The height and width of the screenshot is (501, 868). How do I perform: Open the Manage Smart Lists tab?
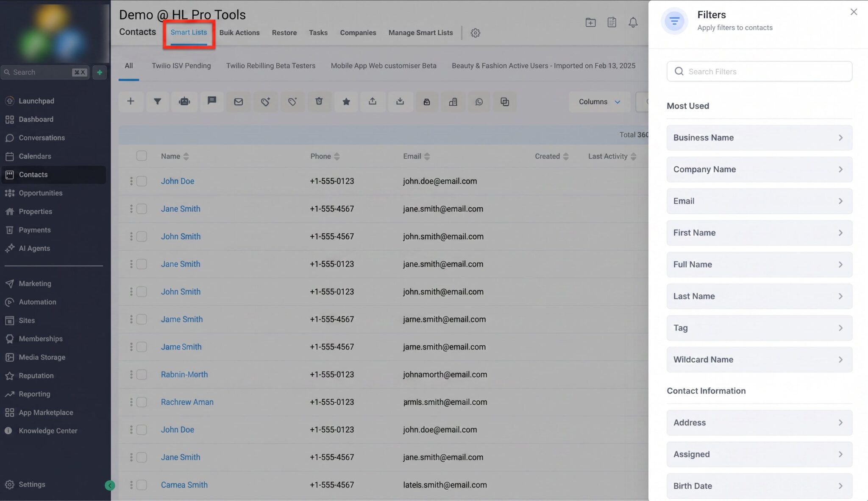tap(420, 33)
